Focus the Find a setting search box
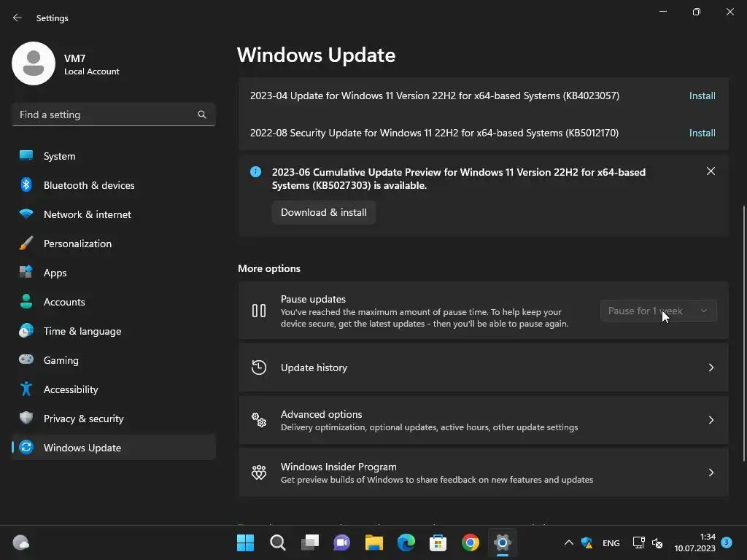Screen dimensions: 747x560 tap(113, 114)
